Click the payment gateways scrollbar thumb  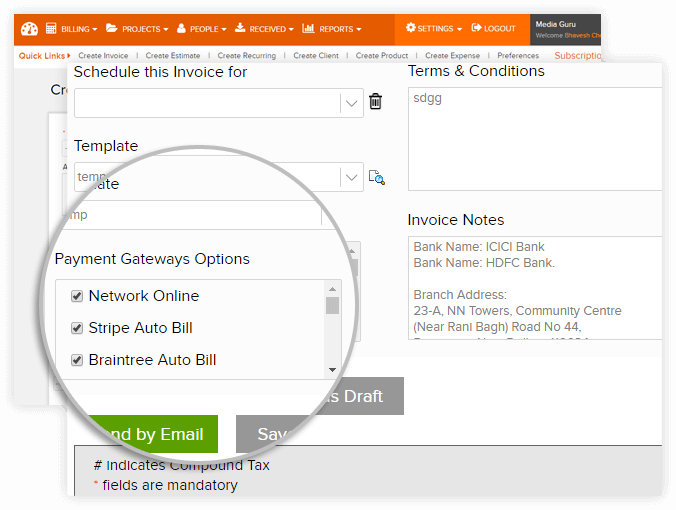click(332, 305)
